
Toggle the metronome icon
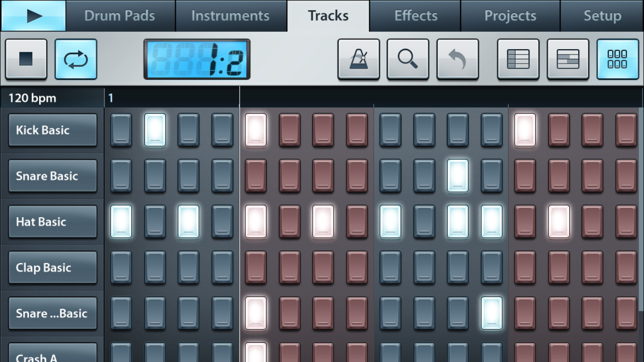coord(359,59)
